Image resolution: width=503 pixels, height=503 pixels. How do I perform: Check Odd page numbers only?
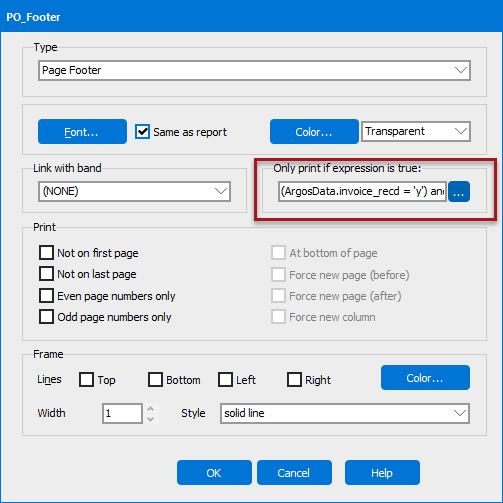[46, 317]
